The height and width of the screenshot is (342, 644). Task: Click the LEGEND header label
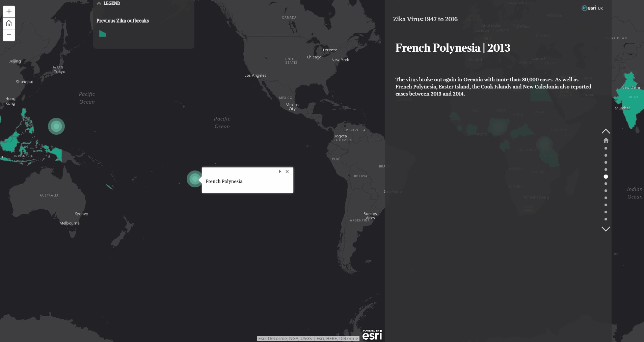[x=112, y=3]
